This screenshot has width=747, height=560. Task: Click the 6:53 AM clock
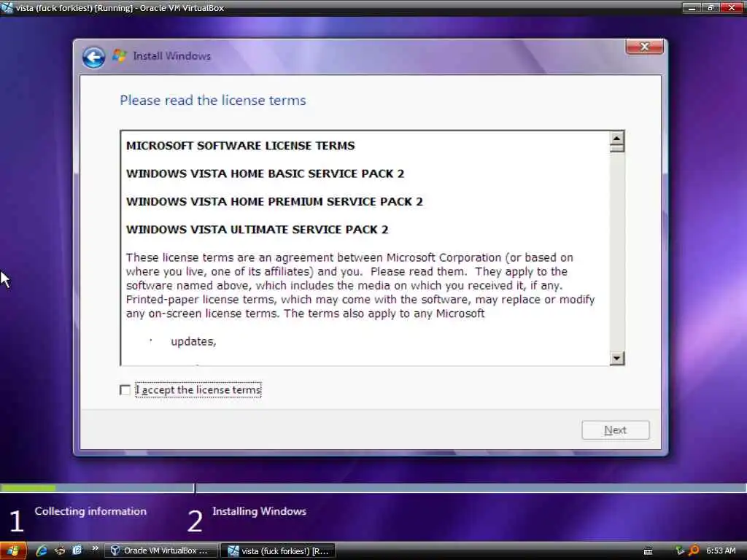tap(721, 551)
